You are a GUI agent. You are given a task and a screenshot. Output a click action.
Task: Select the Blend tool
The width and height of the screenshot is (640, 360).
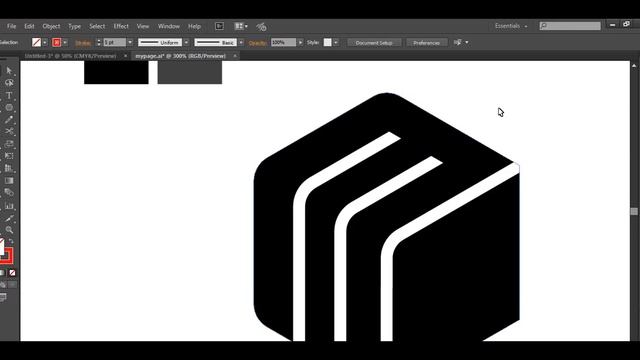click(9, 193)
